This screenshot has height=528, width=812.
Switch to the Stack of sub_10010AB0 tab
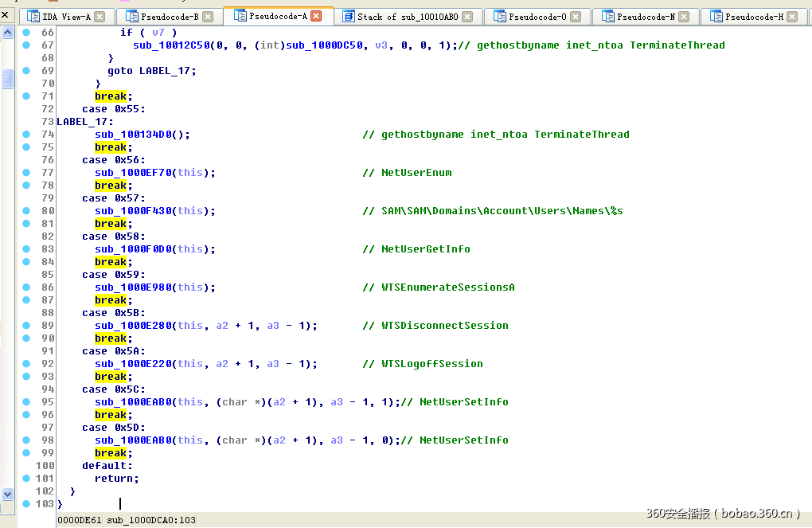point(408,14)
